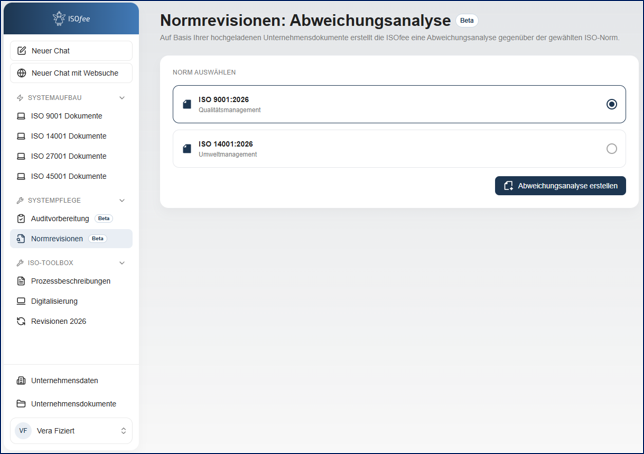Open Unternehmensdokumente link

(x=71, y=404)
